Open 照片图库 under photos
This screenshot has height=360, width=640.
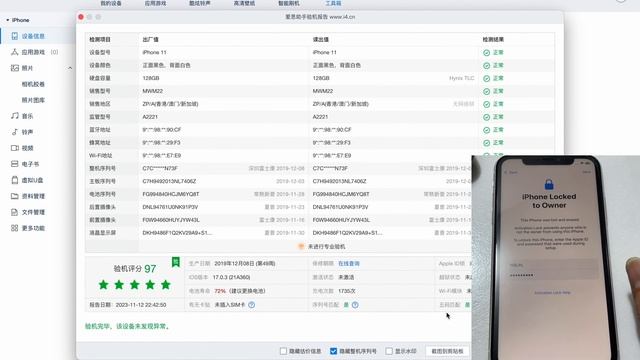point(33,100)
